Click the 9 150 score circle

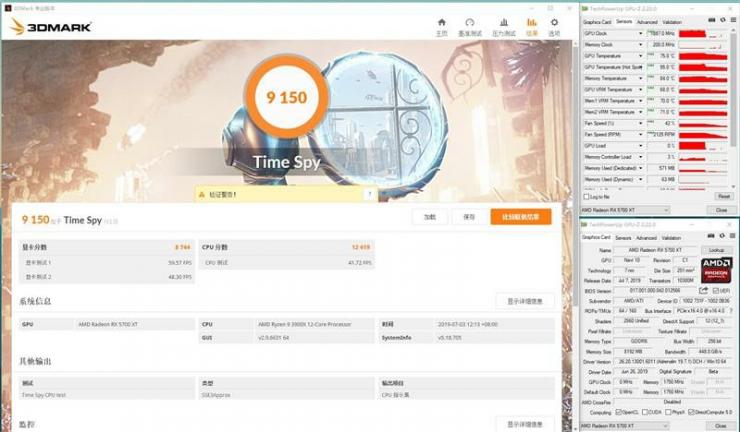(286, 97)
